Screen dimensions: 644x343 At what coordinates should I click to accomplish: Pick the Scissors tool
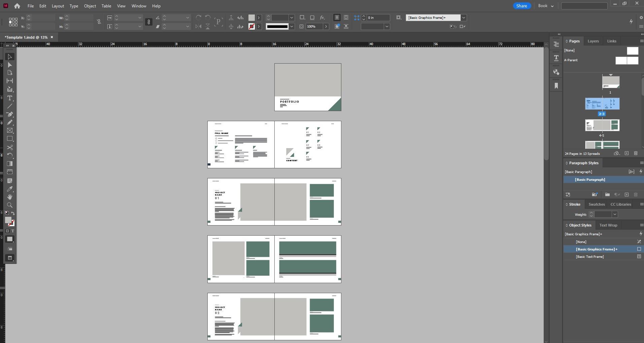10,147
